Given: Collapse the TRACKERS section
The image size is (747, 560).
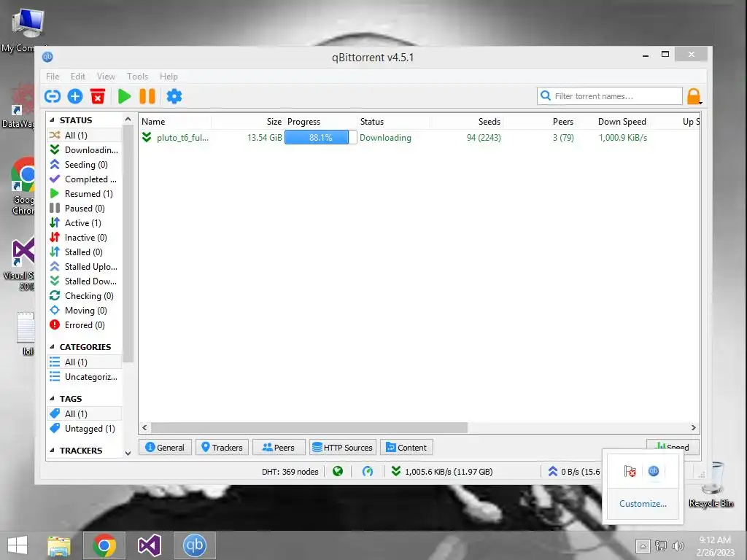Looking at the screenshot, I should click(x=52, y=450).
